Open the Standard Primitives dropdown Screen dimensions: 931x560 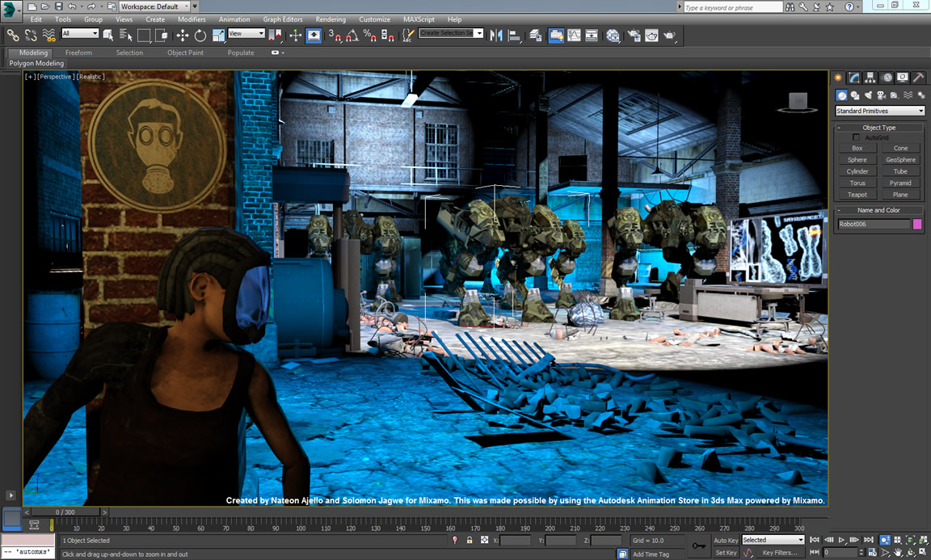tap(878, 111)
